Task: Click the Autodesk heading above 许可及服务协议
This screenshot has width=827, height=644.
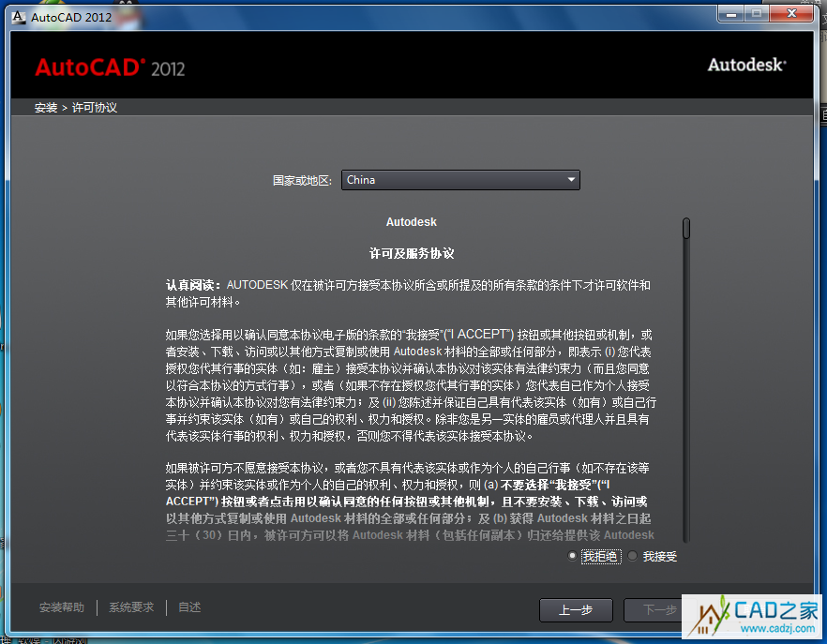Action: 412,222
